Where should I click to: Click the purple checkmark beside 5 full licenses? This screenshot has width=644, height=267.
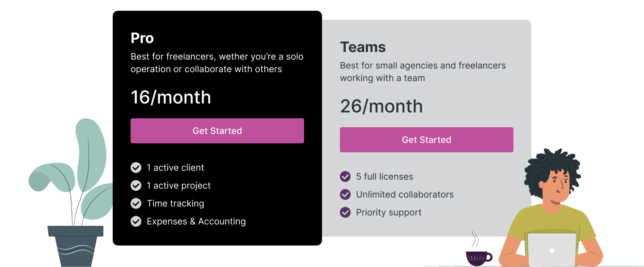click(345, 177)
